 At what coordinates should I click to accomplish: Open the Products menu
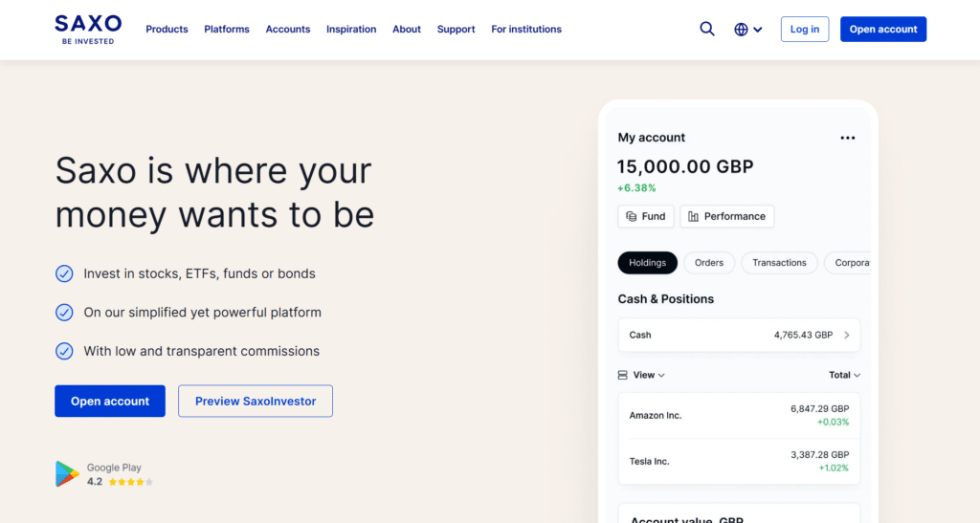tap(167, 30)
